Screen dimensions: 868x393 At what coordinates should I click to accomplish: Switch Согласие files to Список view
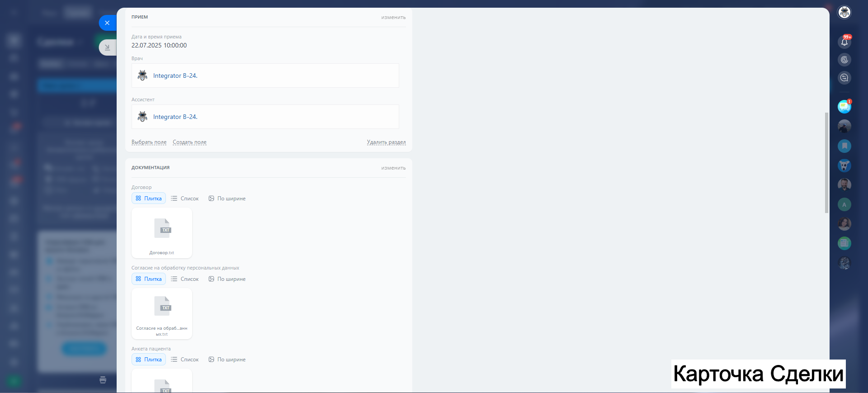tap(185, 279)
